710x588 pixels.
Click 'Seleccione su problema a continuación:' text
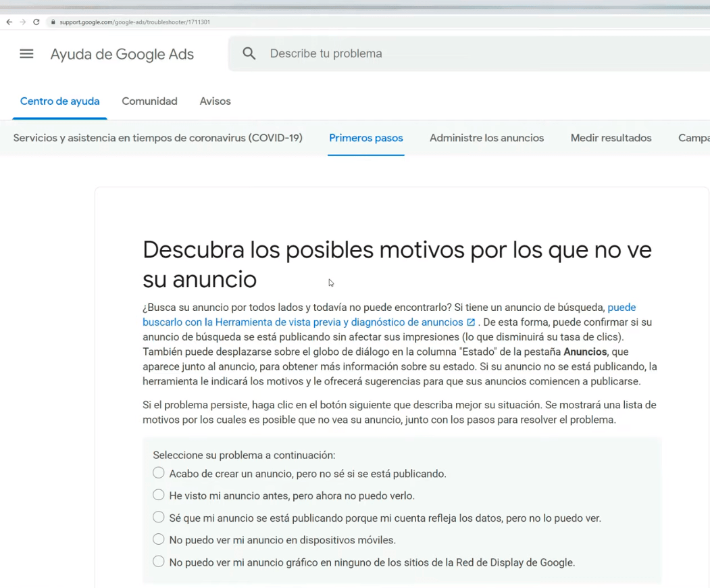pos(244,455)
